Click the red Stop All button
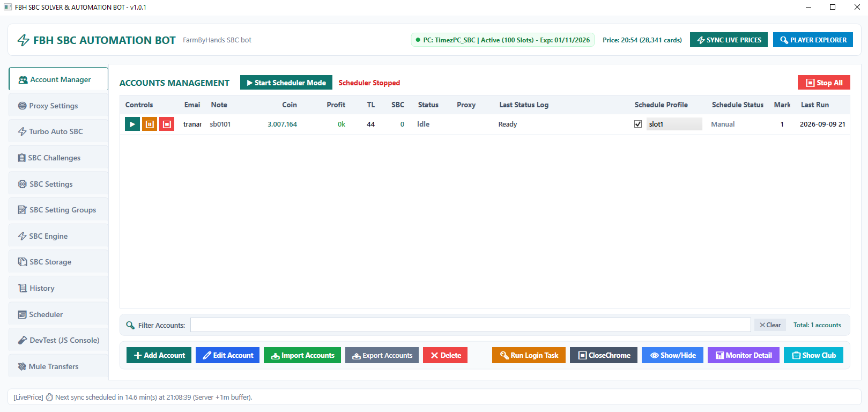The width and height of the screenshot is (868, 412). (x=824, y=83)
